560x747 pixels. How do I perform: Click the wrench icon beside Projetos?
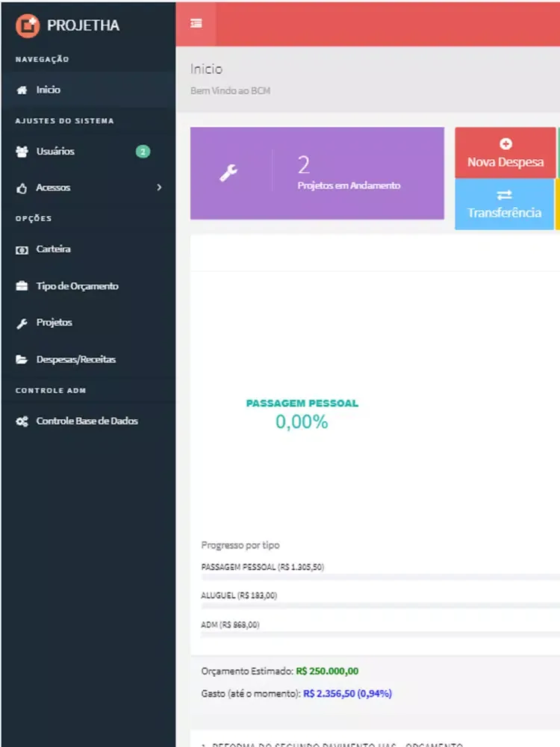[x=22, y=323]
